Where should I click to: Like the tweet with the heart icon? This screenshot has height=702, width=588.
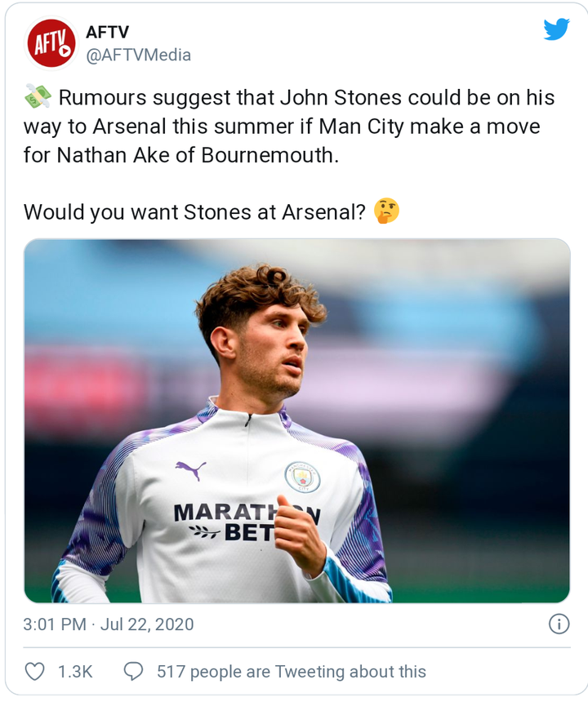pyautogui.click(x=34, y=671)
